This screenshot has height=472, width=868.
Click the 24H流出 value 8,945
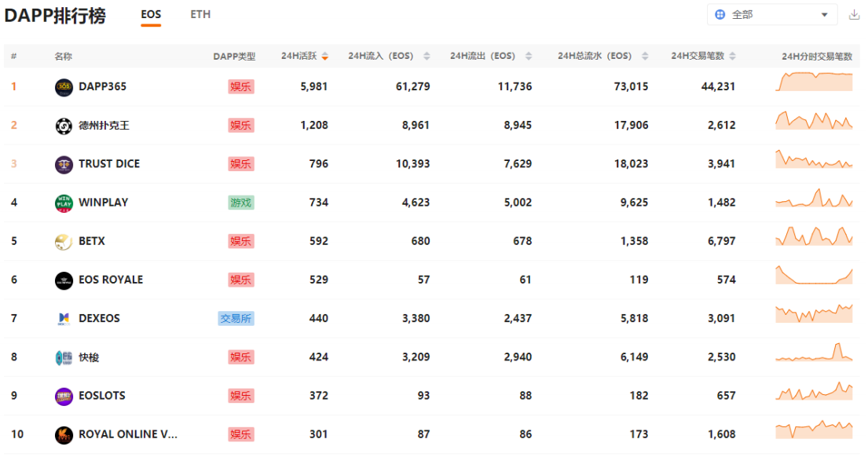click(x=518, y=126)
